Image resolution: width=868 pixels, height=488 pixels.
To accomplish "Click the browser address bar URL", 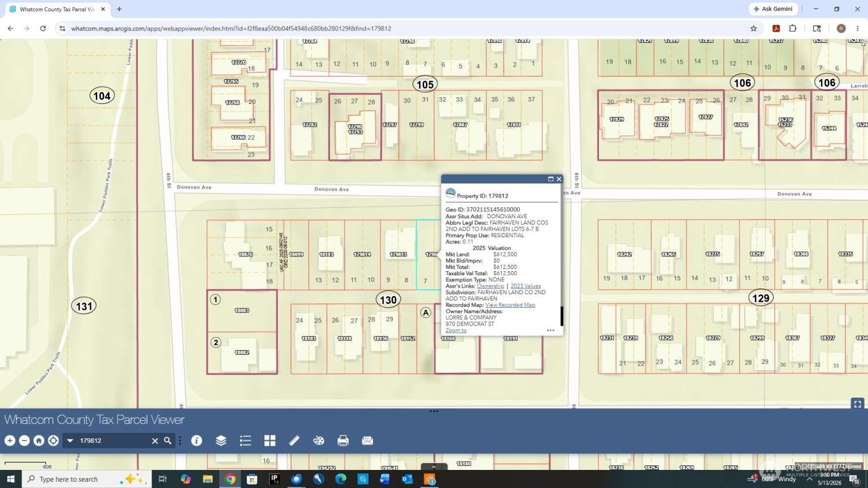I will (x=231, y=28).
